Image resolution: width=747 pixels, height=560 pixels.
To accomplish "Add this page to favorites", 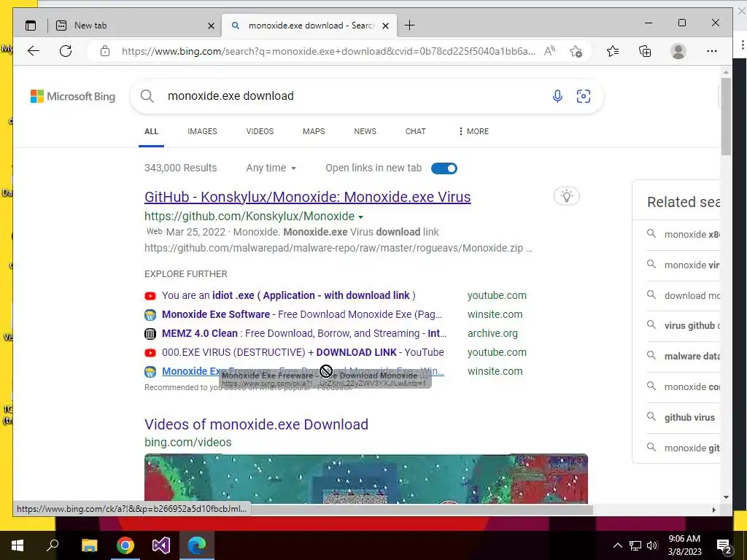I will [x=576, y=51].
